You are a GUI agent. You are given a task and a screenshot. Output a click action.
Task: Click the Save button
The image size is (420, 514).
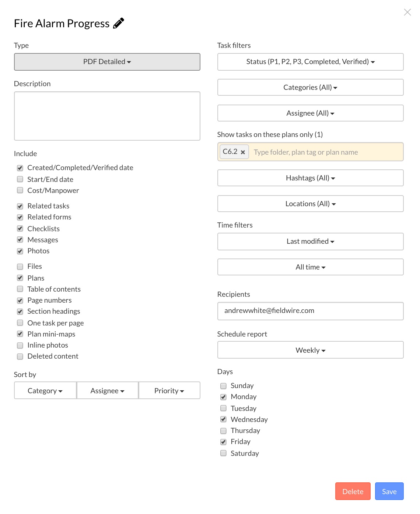[389, 492]
